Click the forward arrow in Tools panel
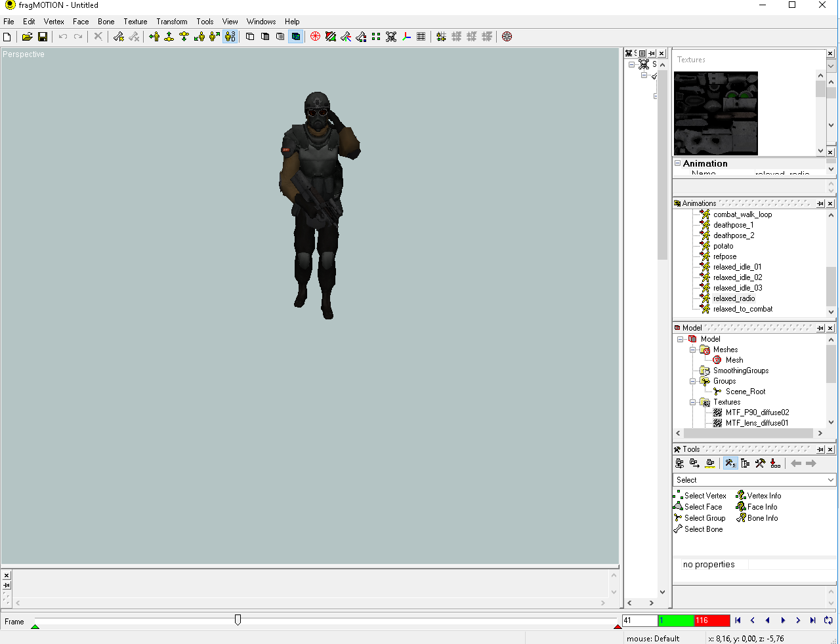840x644 pixels. pyautogui.click(x=811, y=463)
